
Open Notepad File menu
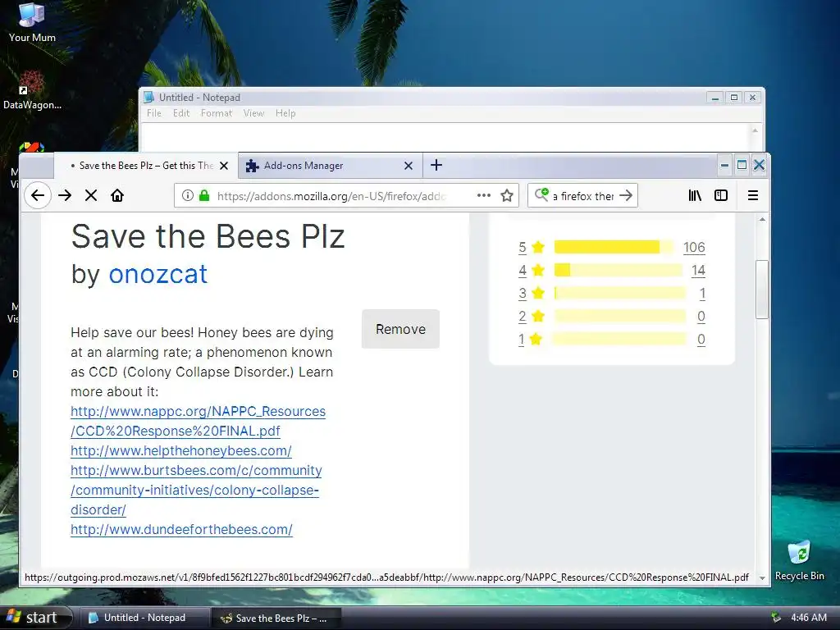click(x=153, y=113)
